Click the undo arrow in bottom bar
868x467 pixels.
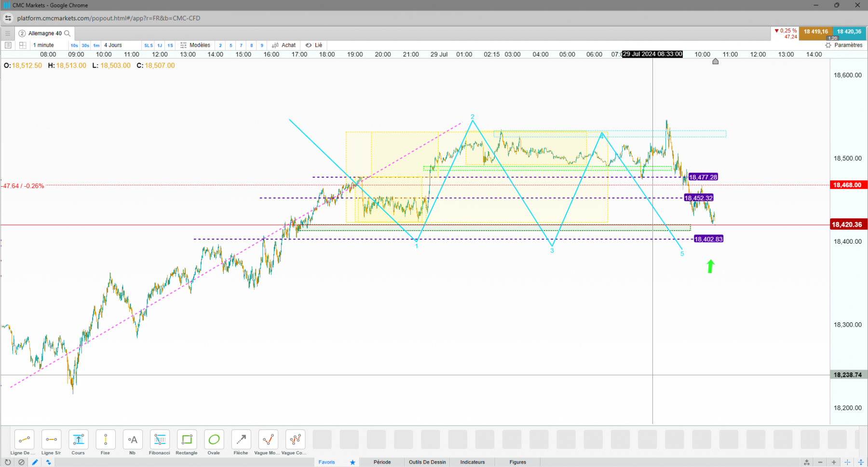click(8, 462)
